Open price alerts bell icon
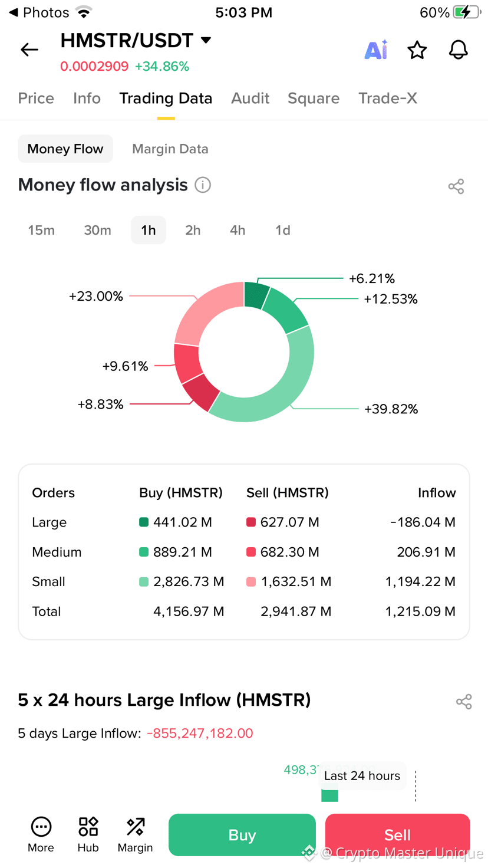The width and height of the screenshot is (488, 868). click(458, 50)
